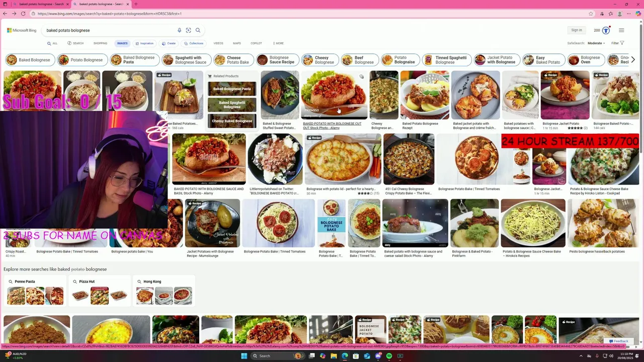Open Task View taskbar icon
This screenshot has width=644, height=362.
tap(312, 356)
